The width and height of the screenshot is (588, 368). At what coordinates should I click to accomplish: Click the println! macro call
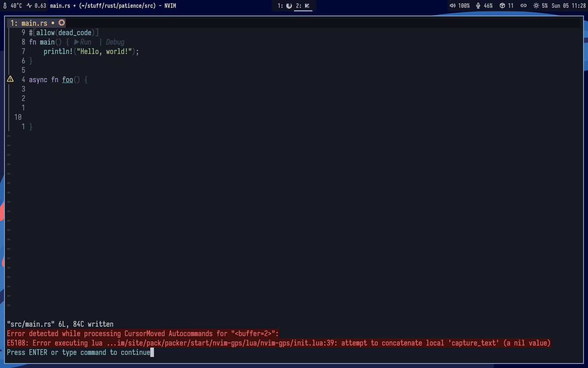[58, 52]
